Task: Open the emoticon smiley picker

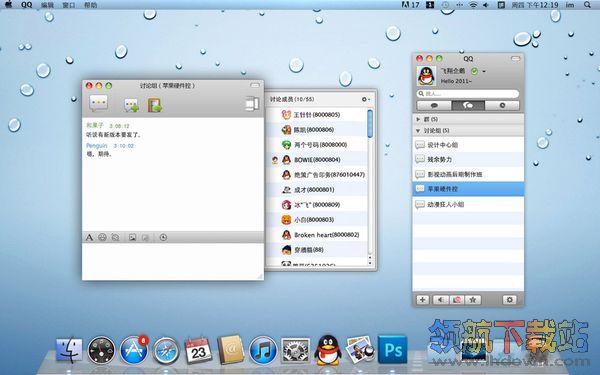Action: click(x=102, y=237)
